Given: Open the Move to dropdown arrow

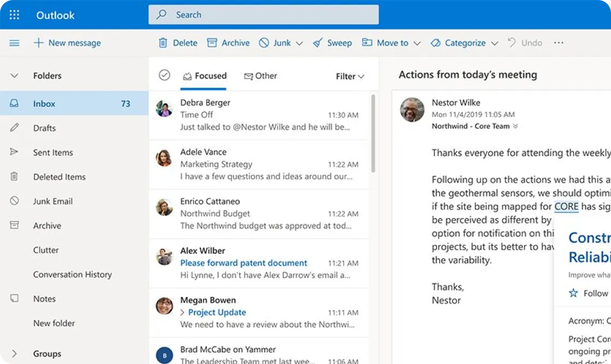Looking at the screenshot, I should 417,43.
